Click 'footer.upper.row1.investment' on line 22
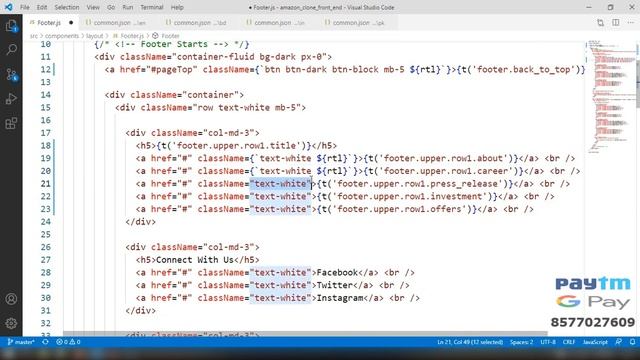 pyautogui.click(x=410, y=196)
